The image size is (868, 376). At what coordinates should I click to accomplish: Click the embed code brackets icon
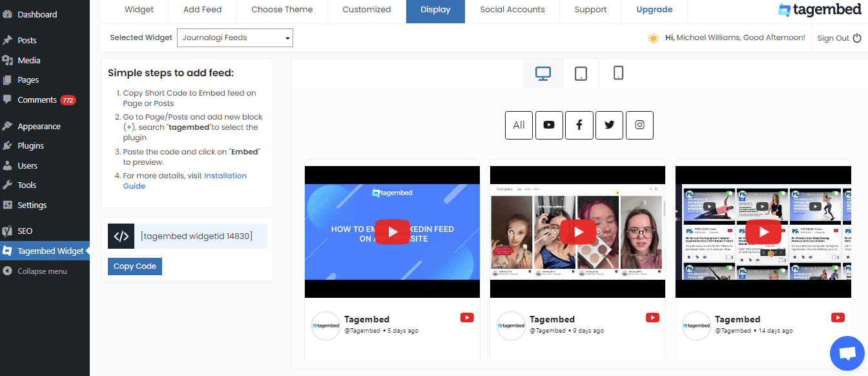[121, 236]
